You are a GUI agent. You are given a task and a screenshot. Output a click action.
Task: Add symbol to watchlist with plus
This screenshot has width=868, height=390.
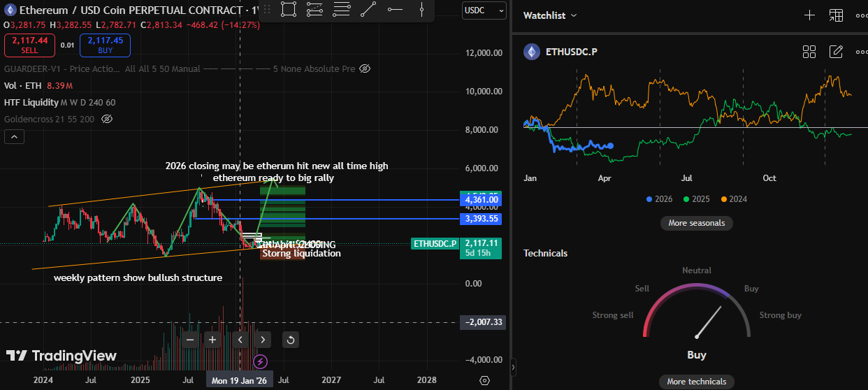(x=809, y=15)
